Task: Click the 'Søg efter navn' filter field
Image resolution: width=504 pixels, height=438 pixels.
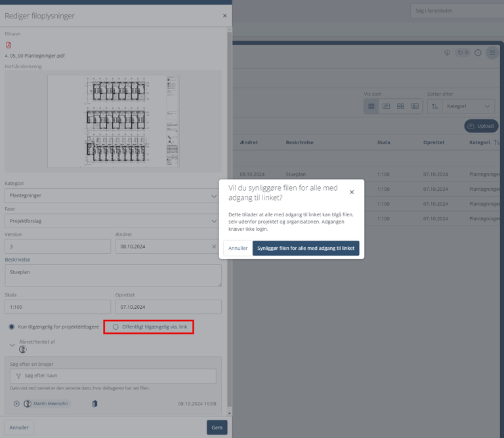Action: click(113, 376)
